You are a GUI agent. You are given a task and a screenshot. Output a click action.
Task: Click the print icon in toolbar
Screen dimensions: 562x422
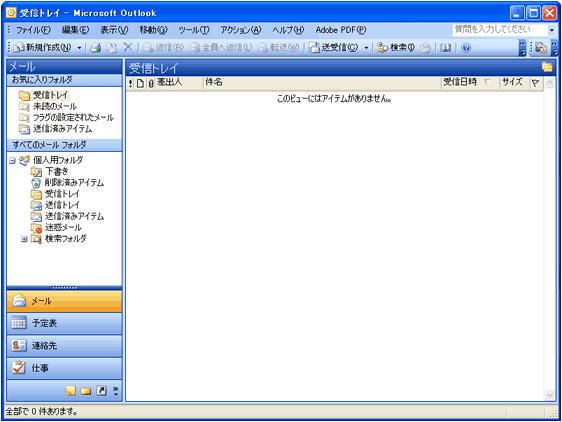click(95, 48)
